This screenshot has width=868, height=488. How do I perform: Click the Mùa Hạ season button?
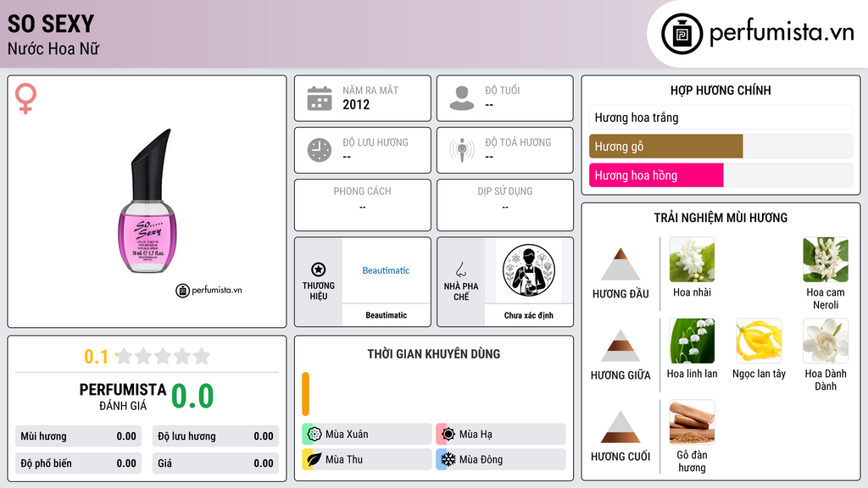click(500, 434)
